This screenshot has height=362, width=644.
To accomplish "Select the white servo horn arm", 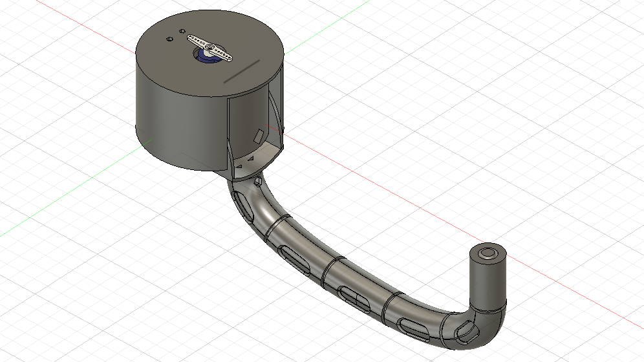I will pyautogui.click(x=210, y=48).
